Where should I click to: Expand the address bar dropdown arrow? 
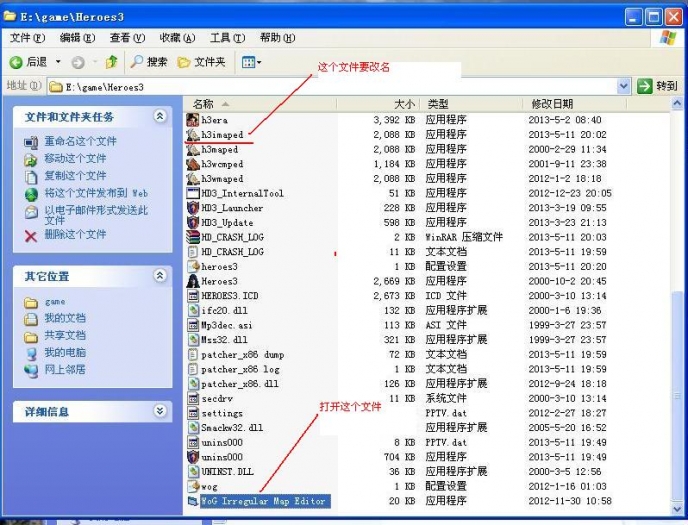(623, 86)
